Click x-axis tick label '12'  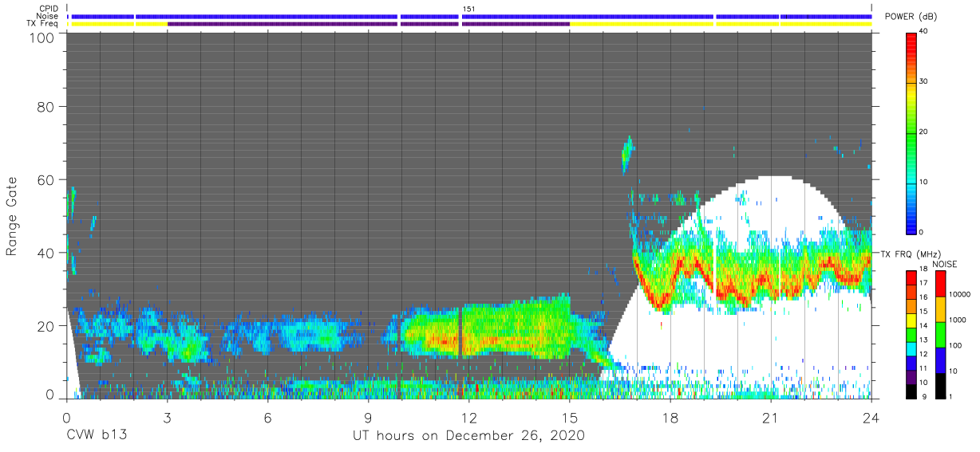[468, 417]
